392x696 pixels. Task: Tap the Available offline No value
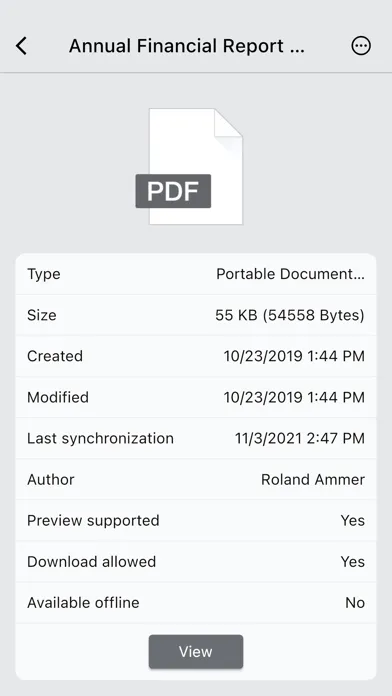click(x=355, y=603)
